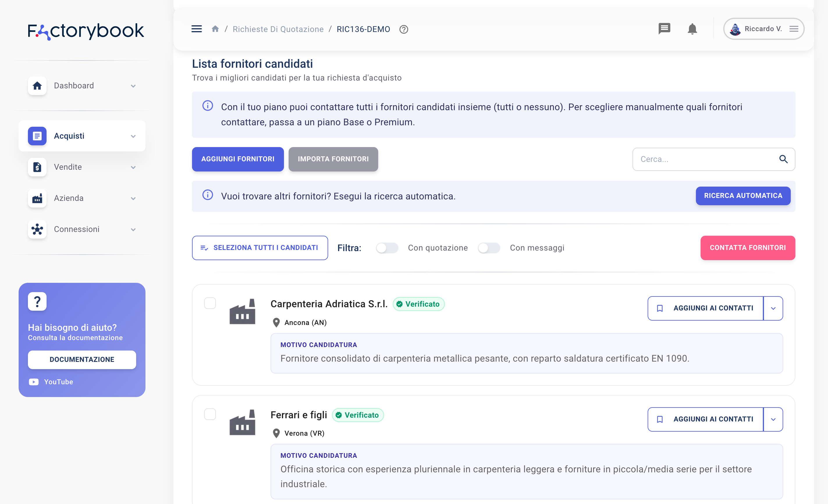
Task: Click Carpenteria Adriatica S.r.l. name
Action: pos(329,304)
